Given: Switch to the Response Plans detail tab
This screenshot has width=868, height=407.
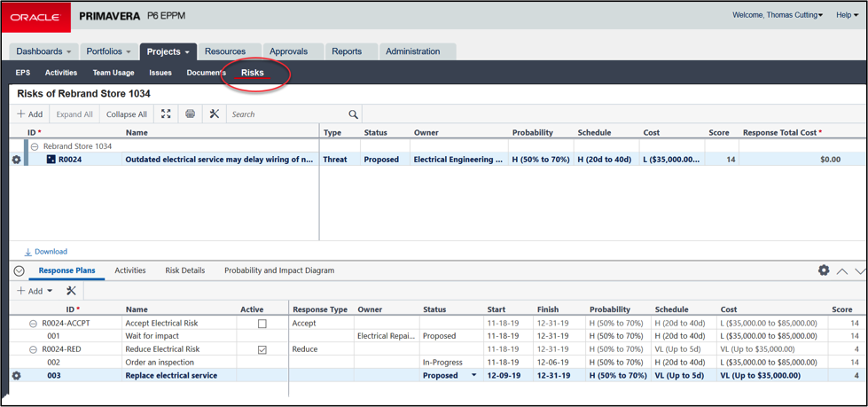Looking at the screenshot, I should coord(67,270).
